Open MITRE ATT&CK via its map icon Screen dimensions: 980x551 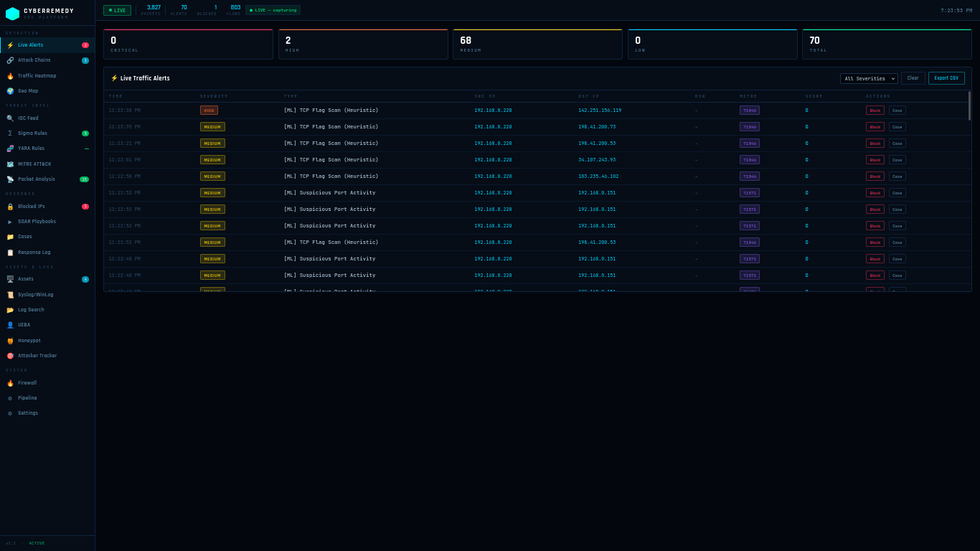[10, 164]
